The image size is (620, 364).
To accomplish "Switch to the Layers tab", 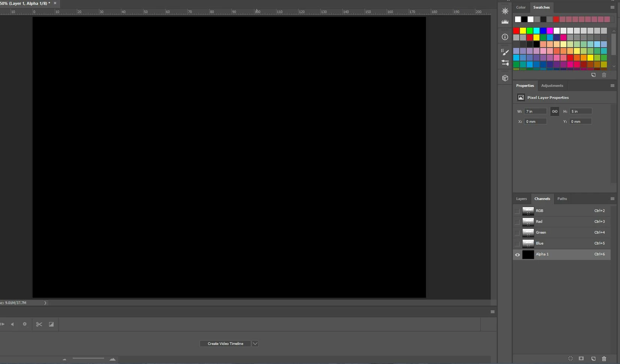I will [521, 198].
